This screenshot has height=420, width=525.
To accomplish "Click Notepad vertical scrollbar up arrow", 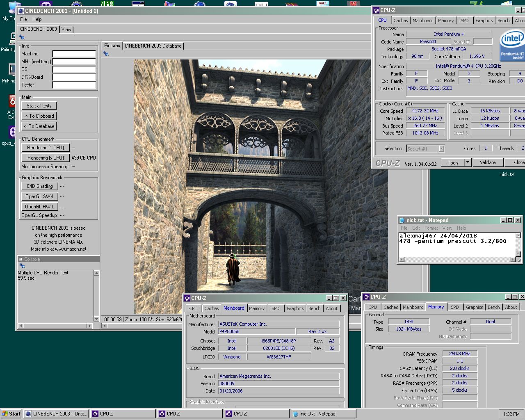I will point(518,236).
